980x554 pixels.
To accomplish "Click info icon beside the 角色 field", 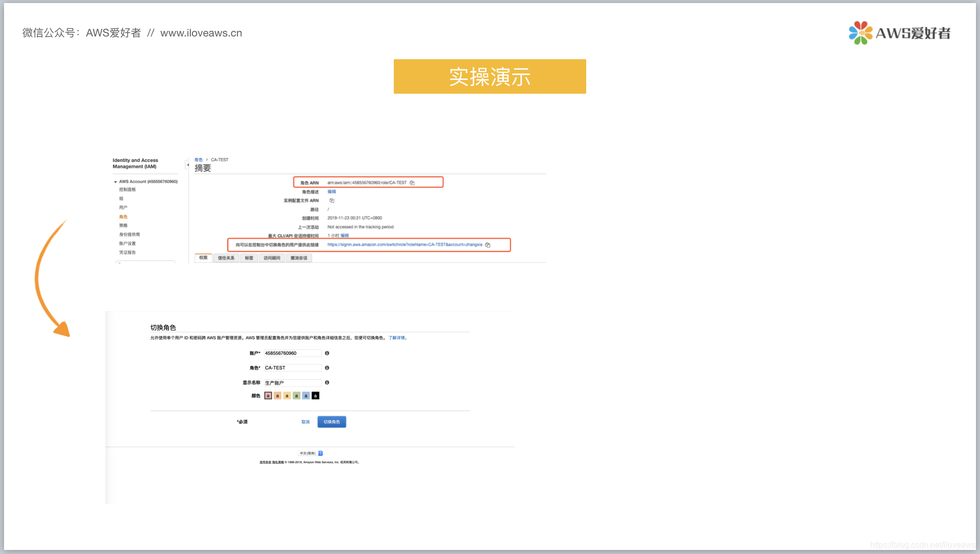I will (327, 368).
